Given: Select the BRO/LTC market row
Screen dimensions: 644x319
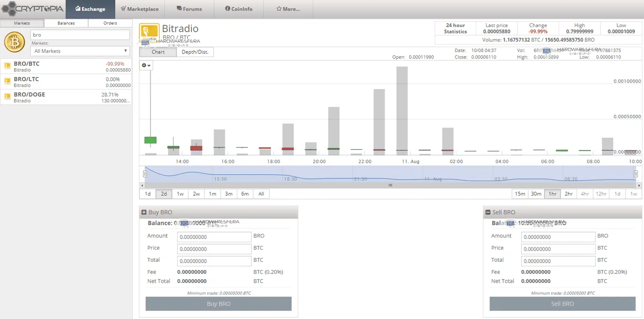Looking at the screenshot, I should tap(66, 82).
